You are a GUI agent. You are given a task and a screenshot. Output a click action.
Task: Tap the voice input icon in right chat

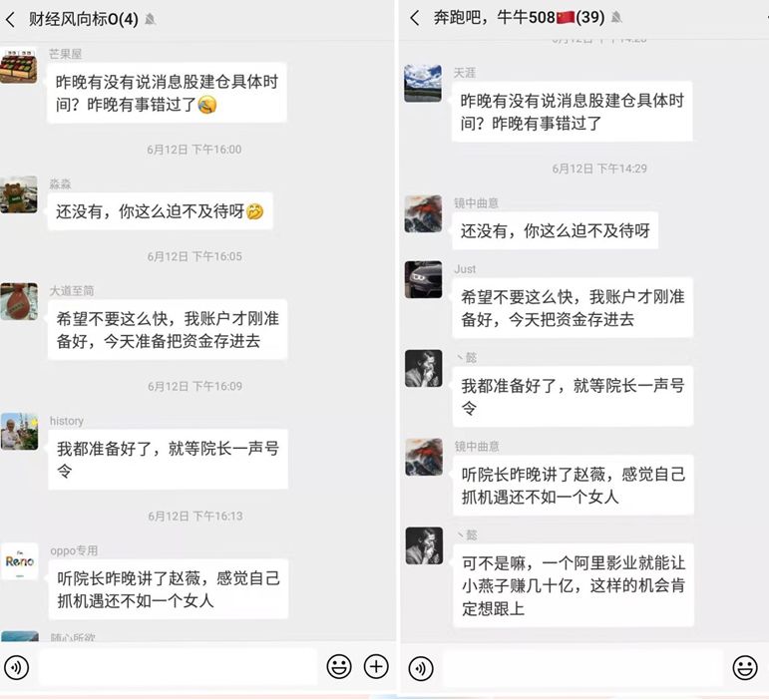(421, 669)
